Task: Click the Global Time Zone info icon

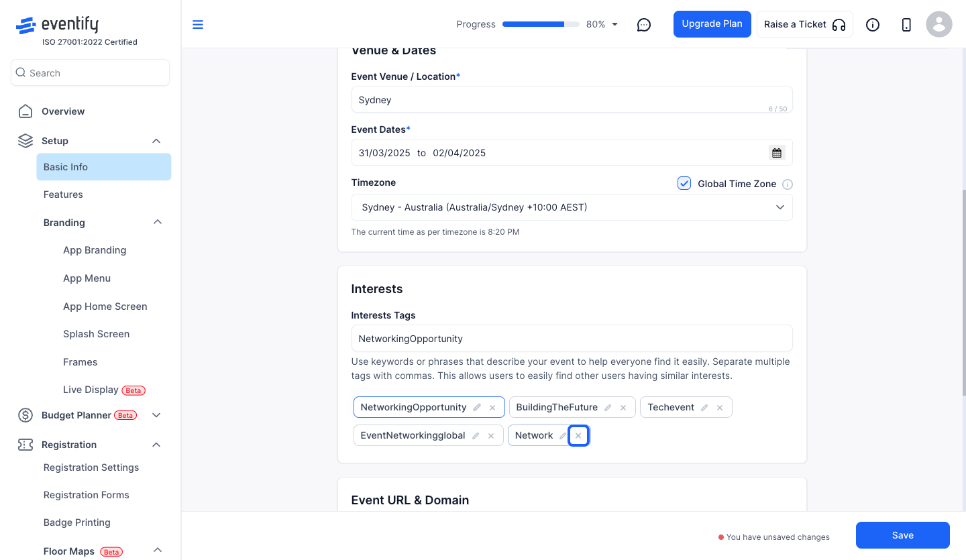Action: (788, 184)
